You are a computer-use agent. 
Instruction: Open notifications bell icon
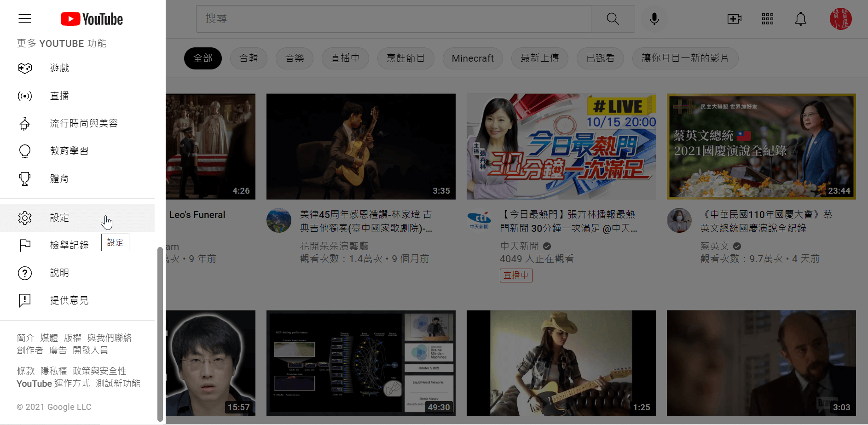801,19
